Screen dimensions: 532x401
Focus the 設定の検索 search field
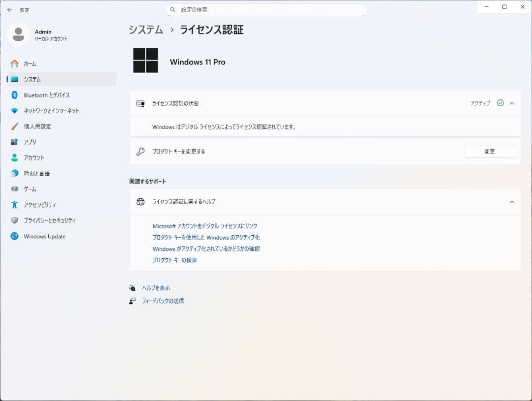(266, 10)
